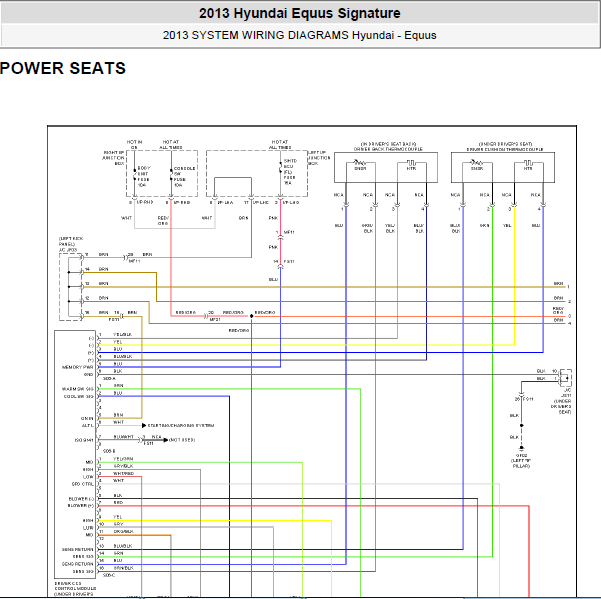Click the HTR symbol in Driver Cushion Thermocouple box
The width and height of the screenshot is (601, 599).
[x=528, y=165]
